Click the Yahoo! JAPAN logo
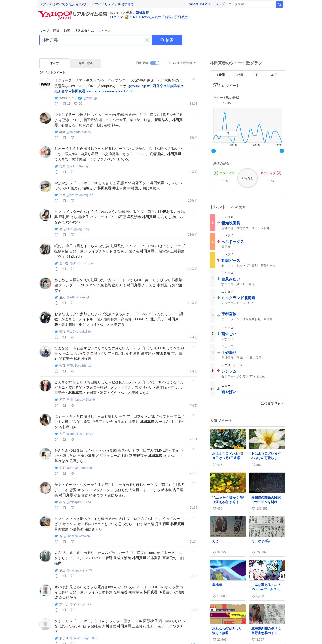 point(55,15)
